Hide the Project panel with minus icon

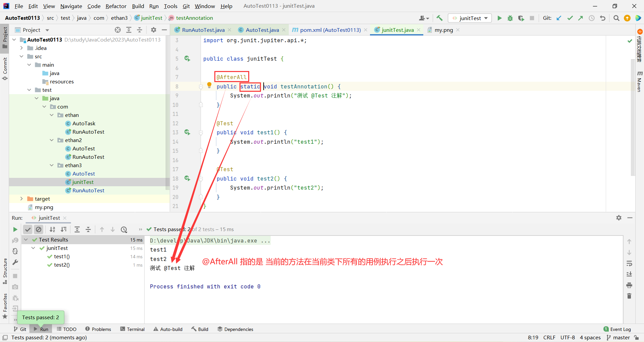click(x=164, y=30)
